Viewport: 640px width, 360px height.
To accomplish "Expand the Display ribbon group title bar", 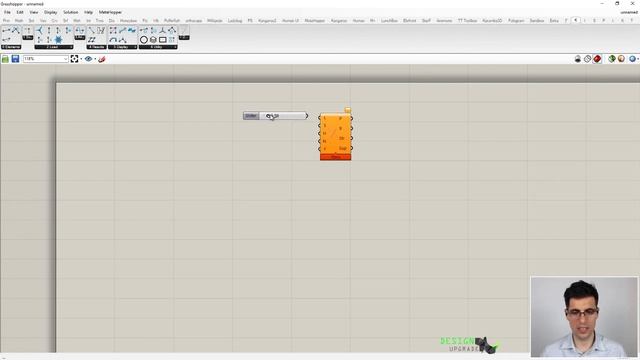I will click(x=122, y=47).
